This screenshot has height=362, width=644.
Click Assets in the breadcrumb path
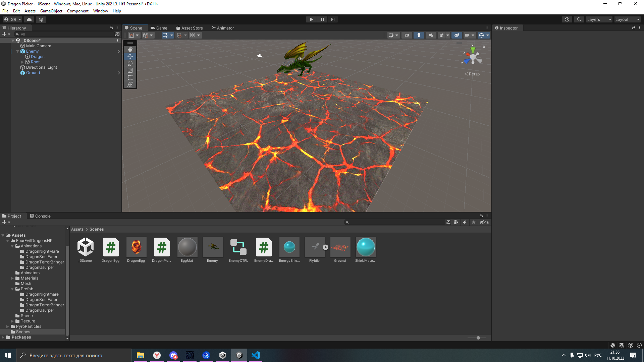click(77, 229)
